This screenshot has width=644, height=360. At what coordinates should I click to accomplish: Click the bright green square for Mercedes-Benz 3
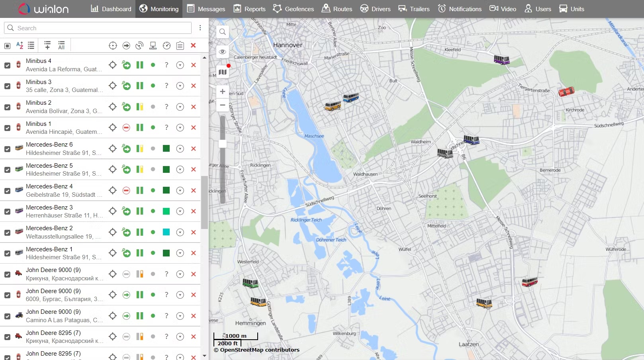tap(166, 211)
